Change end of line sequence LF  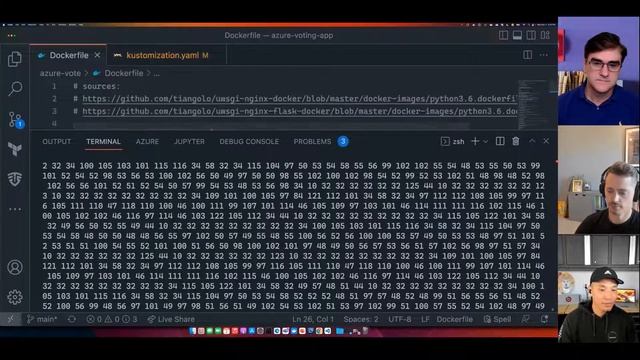(x=425, y=319)
